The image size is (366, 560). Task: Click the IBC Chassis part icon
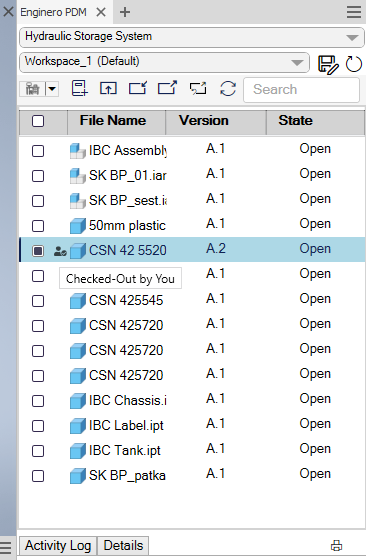77,401
